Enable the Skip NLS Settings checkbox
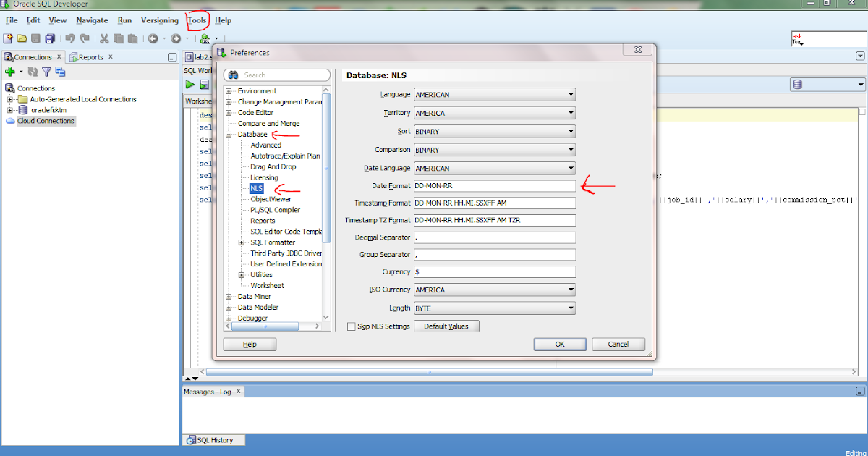 [352, 326]
